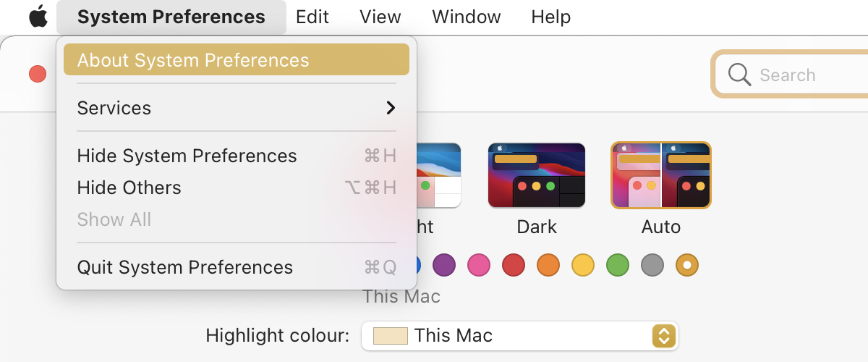Open the Highlight colour dropdown
The height and width of the screenshot is (362, 868).
tap(519, 336)
